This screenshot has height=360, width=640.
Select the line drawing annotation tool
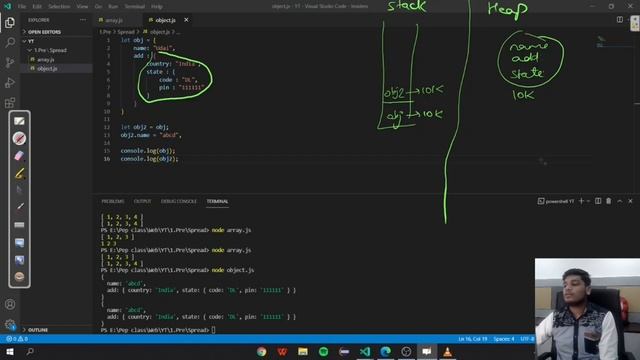tap(19, 207)
